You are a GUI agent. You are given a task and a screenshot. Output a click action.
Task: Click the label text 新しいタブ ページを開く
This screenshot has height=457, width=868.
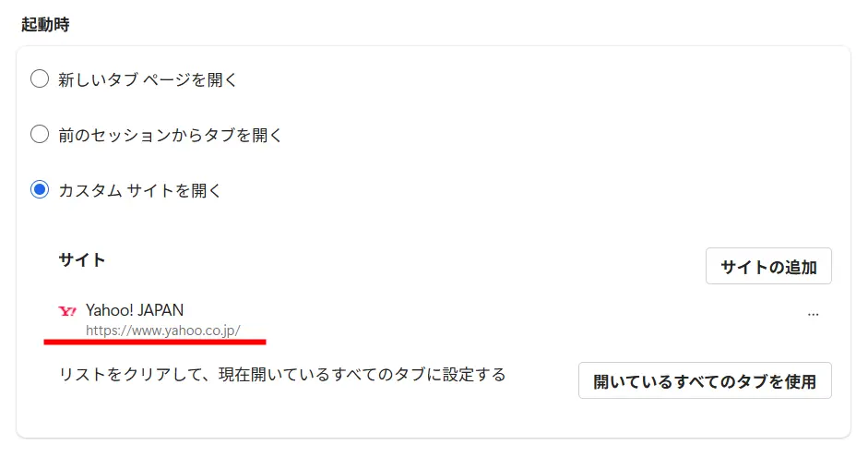click(148, 79)
